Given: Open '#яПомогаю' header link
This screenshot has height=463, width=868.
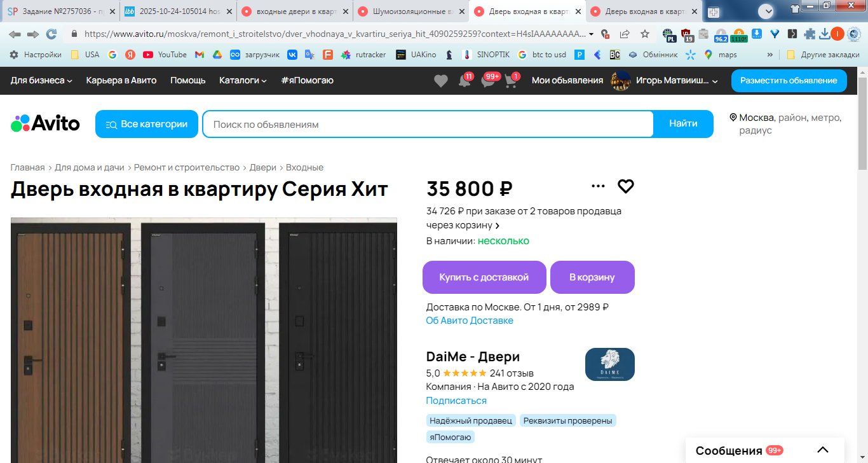Looking at the screenshot, I should [307, 80].
